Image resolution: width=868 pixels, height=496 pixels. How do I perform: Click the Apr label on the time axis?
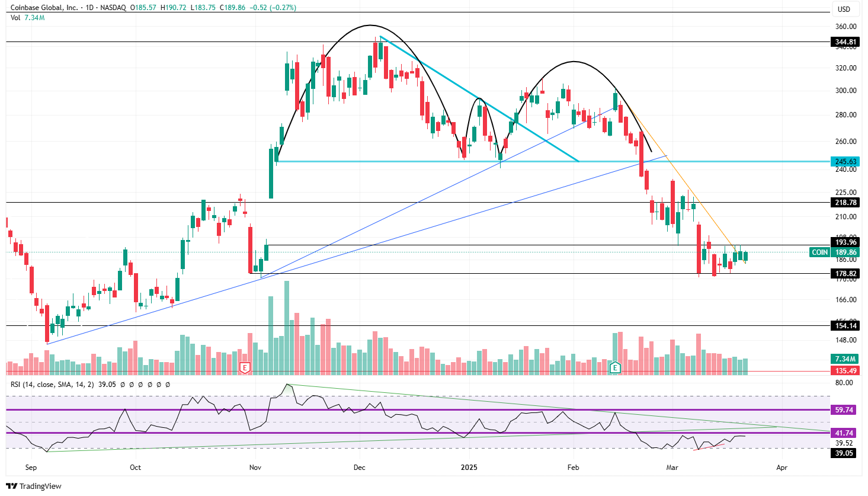782,468
